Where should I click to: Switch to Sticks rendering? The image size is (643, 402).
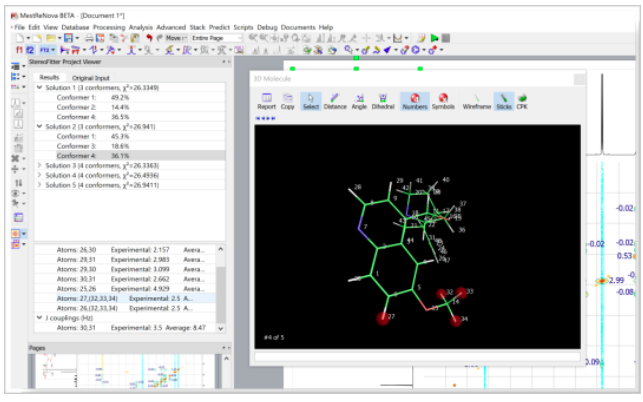click(x=504, y=101)
